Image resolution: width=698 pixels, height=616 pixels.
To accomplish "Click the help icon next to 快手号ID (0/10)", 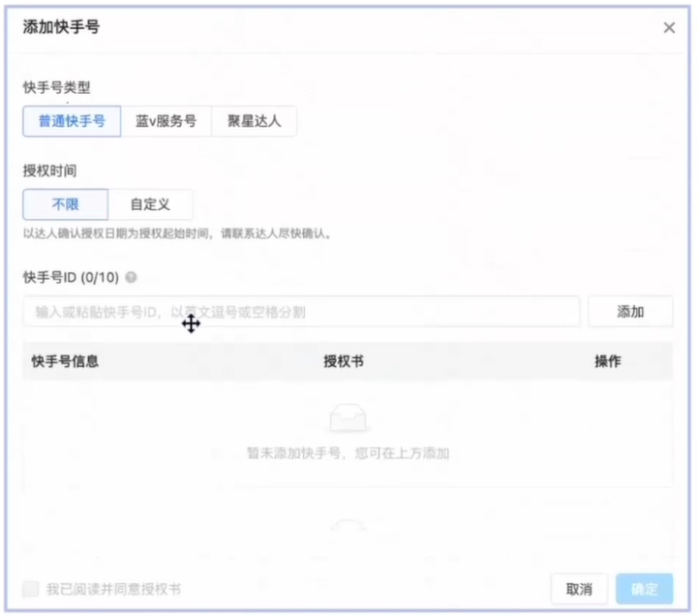I will point(131,277).
